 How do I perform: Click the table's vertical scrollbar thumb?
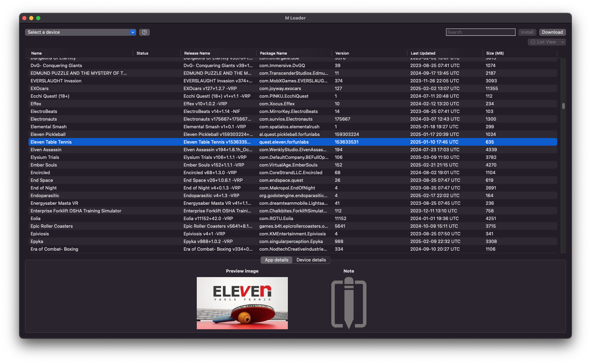tap(563, 106)
